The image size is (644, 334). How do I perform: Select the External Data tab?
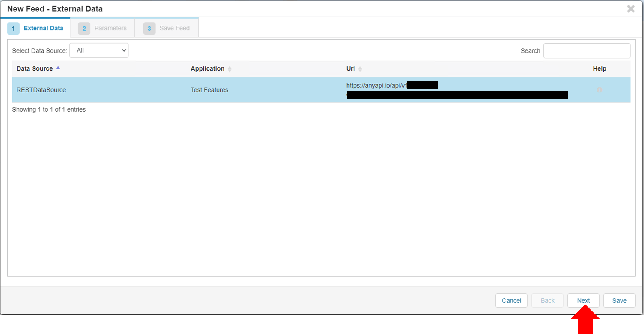pyautogui.click(x=43, y=28)
